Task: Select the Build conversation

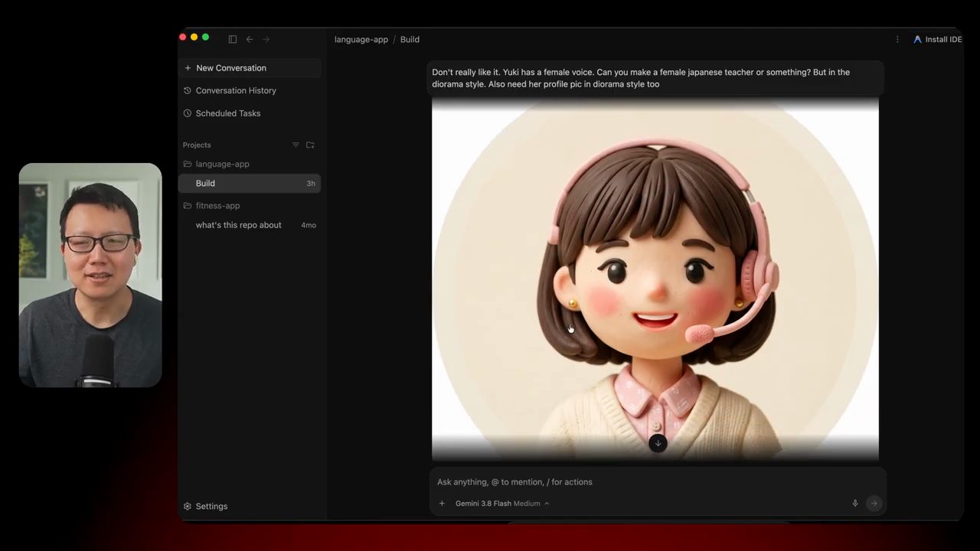Action: click(x=250, y=184)
